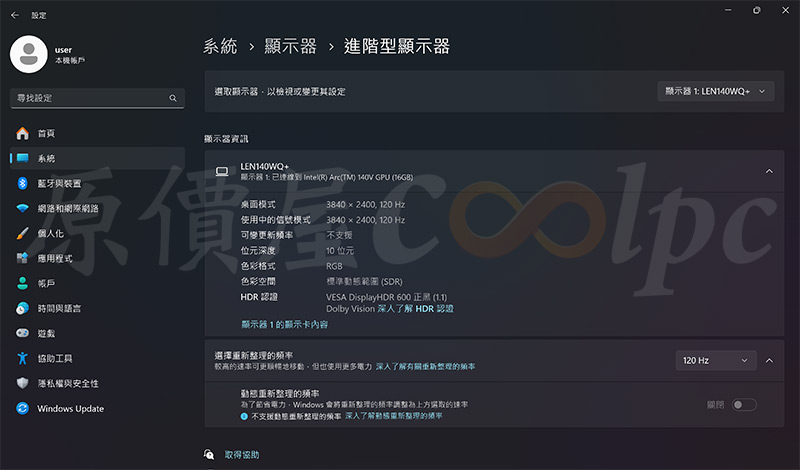Open 深入了解動態重新整理的頻率 link
Screen dimensions: 800x470
pos(394,416)
